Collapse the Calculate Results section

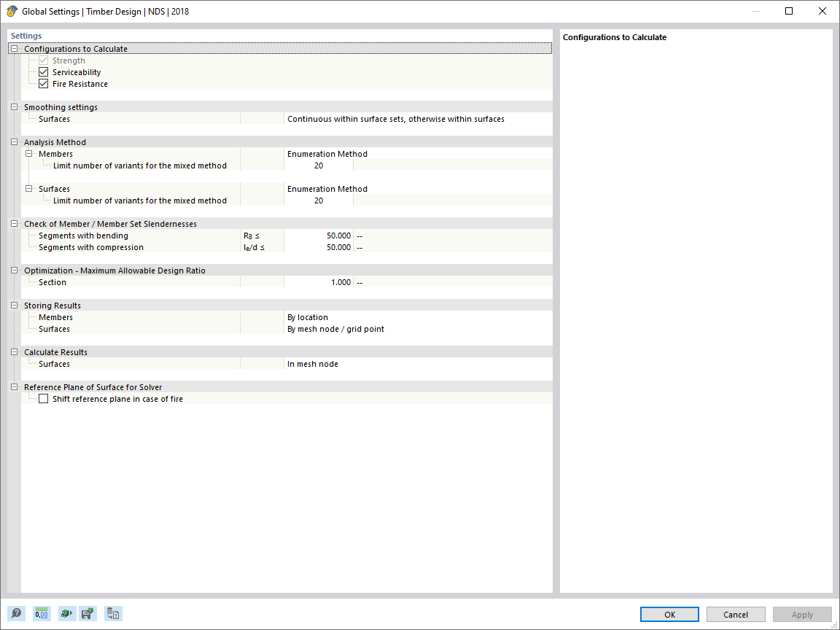click(x=15, y=352)
